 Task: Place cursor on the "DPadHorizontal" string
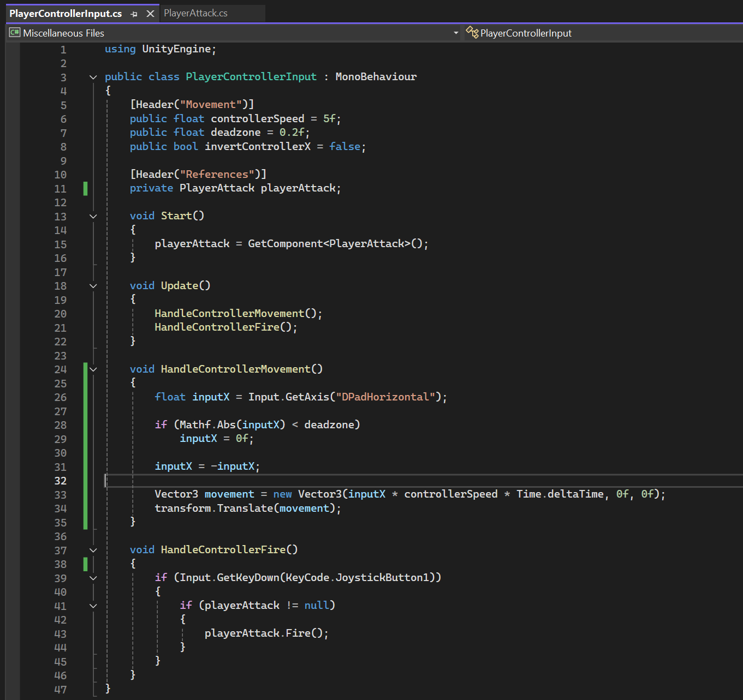(x=385, y=397)
